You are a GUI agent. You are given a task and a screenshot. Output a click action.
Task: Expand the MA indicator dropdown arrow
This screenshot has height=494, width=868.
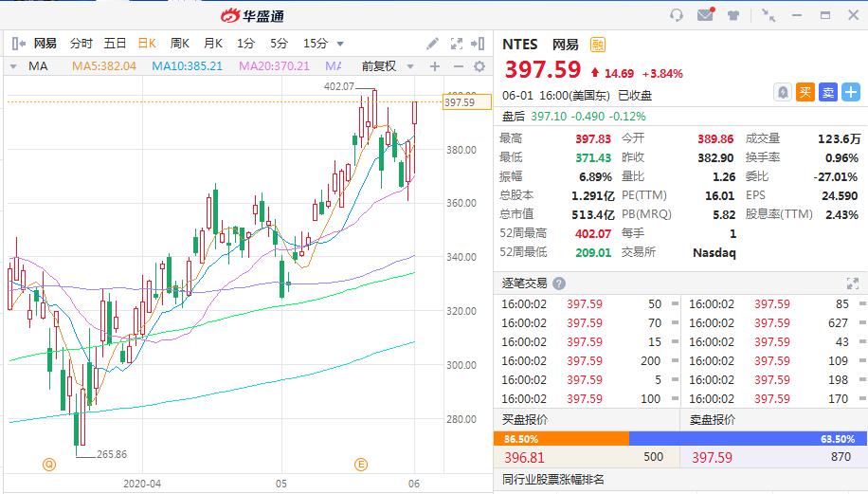pos(12,67)
